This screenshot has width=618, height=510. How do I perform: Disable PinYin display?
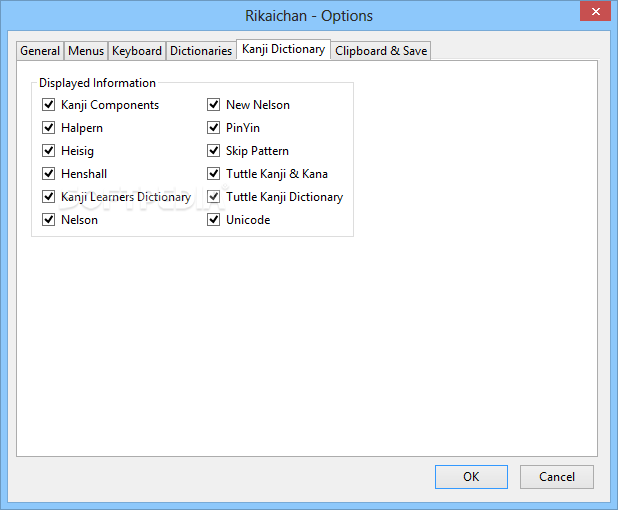(x=213, y=128)
